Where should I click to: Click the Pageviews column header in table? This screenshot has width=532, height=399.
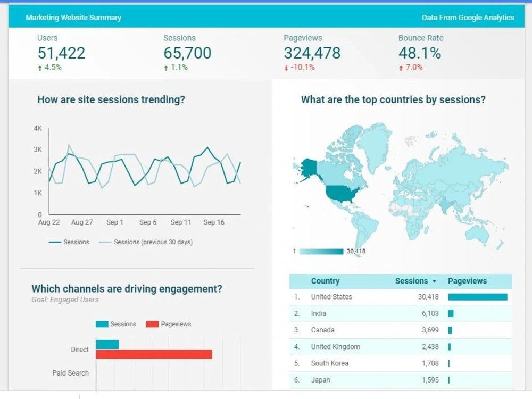pos(467,281)
